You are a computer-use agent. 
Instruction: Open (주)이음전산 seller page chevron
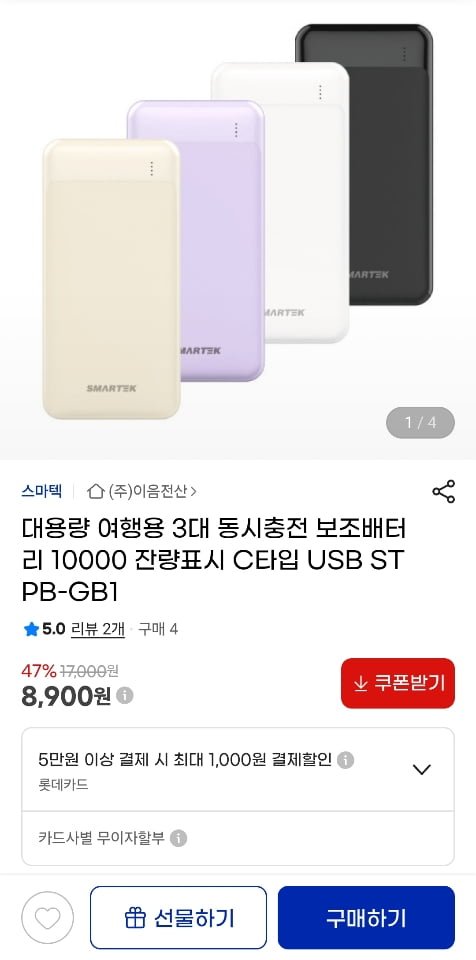pyautogui.click(x=193, y=491)
